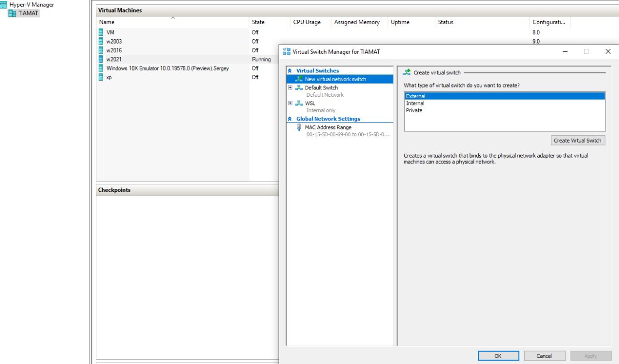Screen dimensions: 619x364
Task: Choose External switch type
Action: (505, 96)
